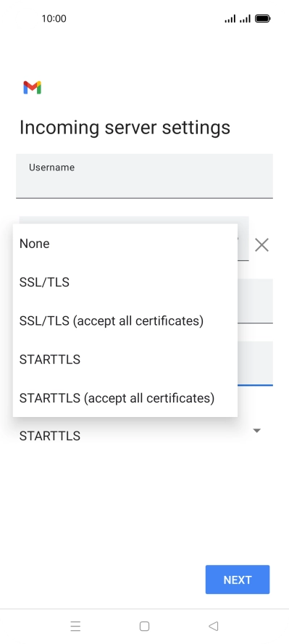Tap the 10:00 clock in status bar
Viewport: 289px width, 644px height.
coord(54,18)
